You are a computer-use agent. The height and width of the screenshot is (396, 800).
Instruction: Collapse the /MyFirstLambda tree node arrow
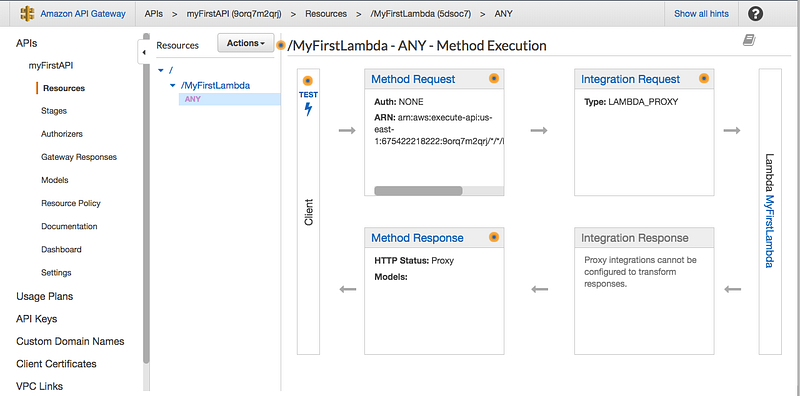pyautogui.click(x=172, y=86)
